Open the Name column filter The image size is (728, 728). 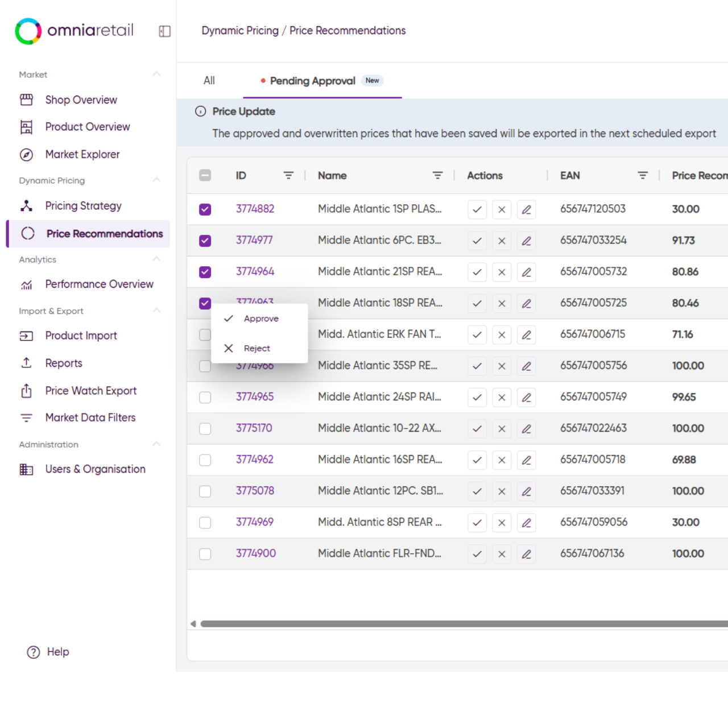click(x=437, y=175)
